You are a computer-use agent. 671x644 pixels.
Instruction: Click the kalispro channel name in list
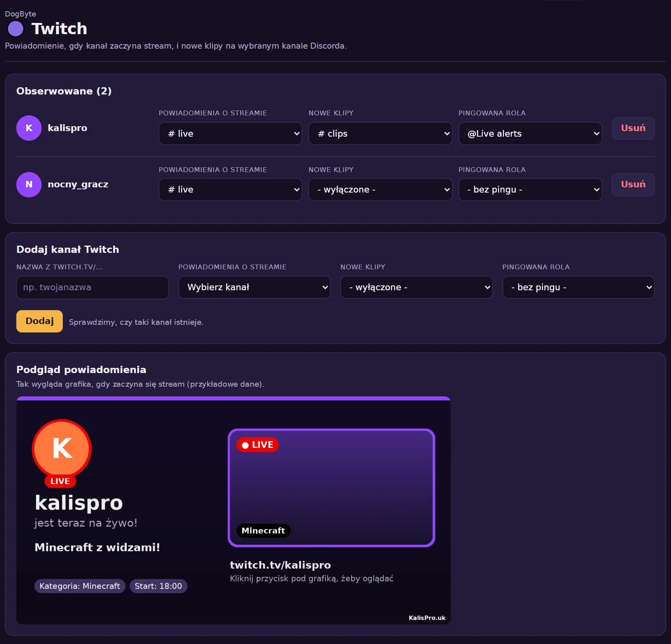(68, 128)
